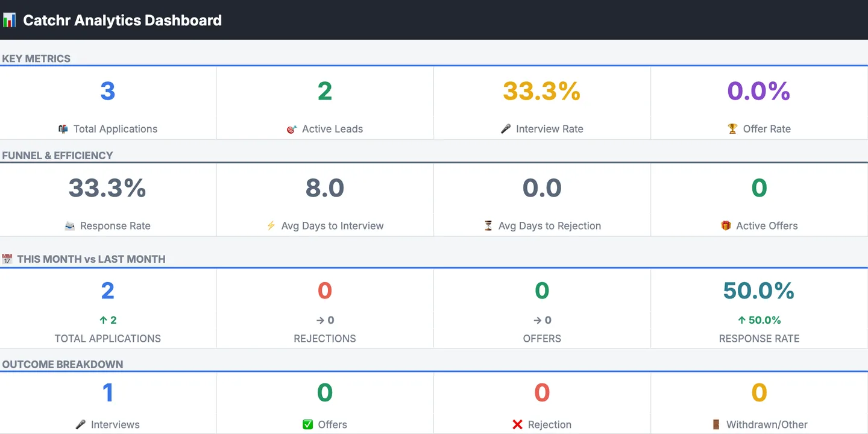Click the red X icon beside Rejection
The width and height of the screenshot is (868, 434).
point(517,424)
